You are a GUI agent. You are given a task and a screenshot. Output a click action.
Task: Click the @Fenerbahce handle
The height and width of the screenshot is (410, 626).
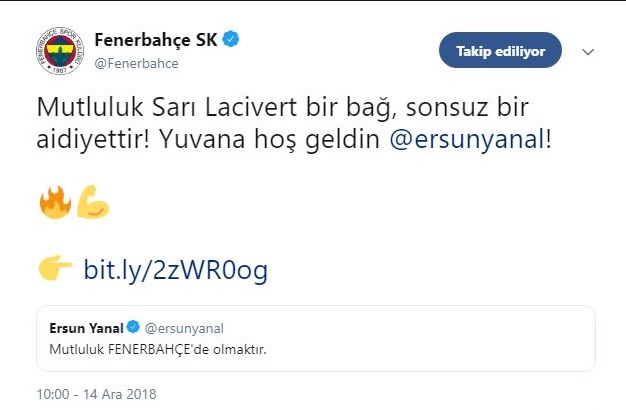click(x=137, y=63)
